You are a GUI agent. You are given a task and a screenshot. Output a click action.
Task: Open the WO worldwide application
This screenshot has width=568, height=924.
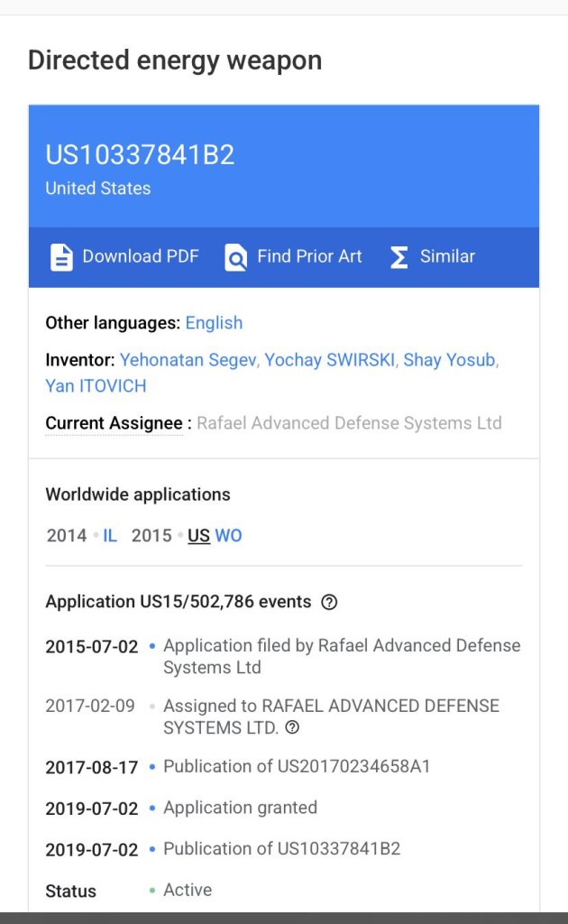(228, 535)
